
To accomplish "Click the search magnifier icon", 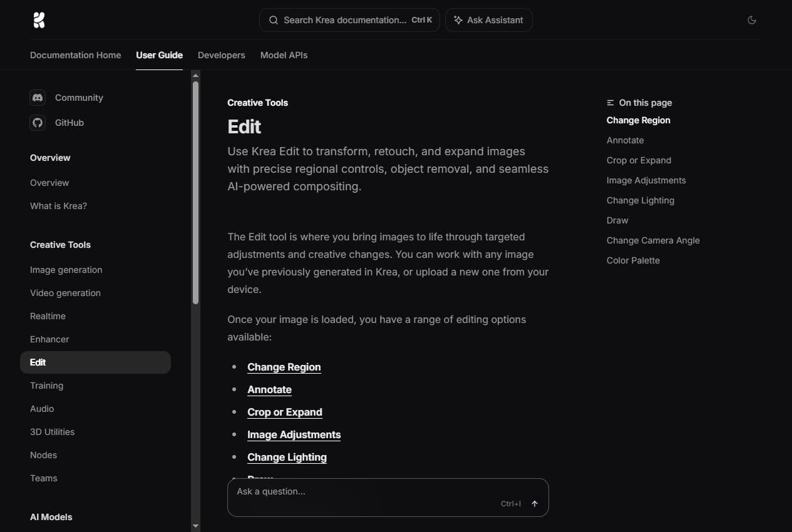I will pos(274,20).
